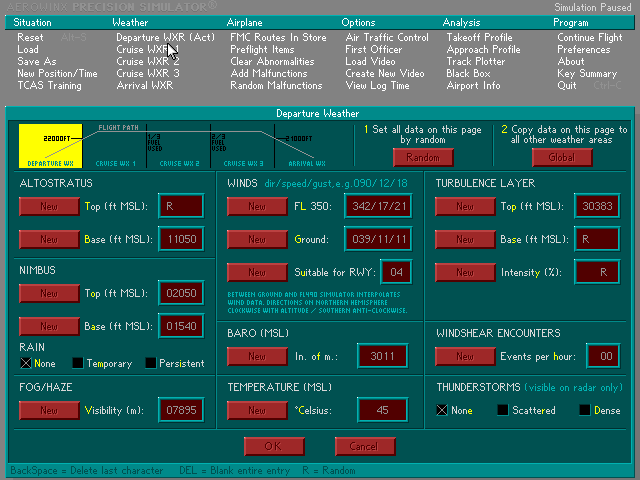The image size is (640, 480).
Task: Open the Weather menu
Action: (x=130, y=22)
